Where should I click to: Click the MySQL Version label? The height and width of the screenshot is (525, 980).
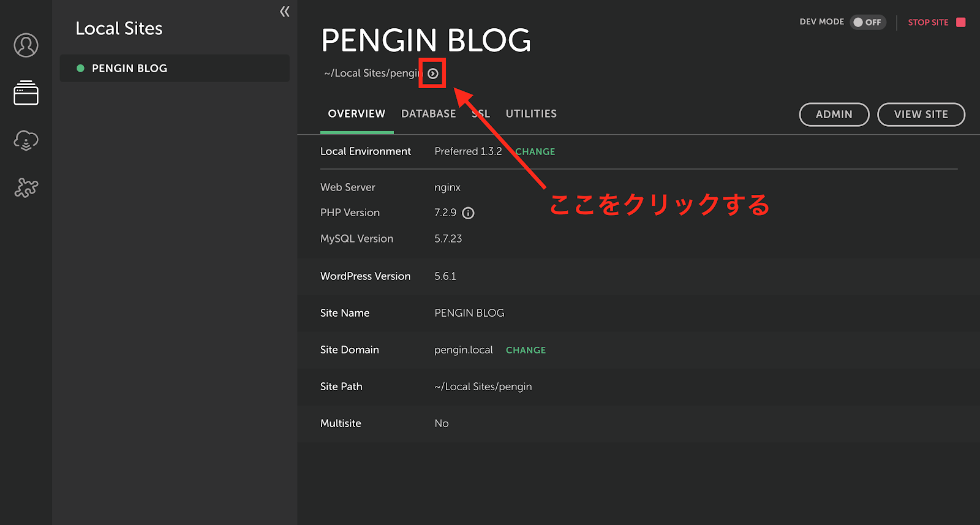click(356, 239)
